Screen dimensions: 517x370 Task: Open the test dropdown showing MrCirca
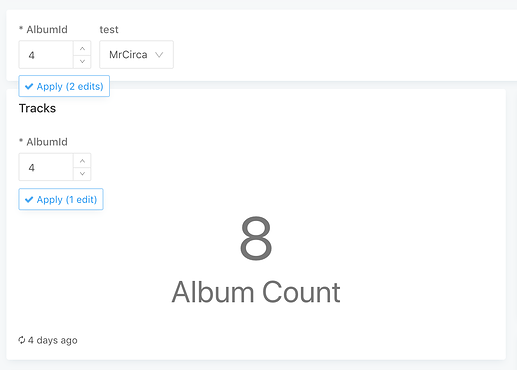coord(136,55)
